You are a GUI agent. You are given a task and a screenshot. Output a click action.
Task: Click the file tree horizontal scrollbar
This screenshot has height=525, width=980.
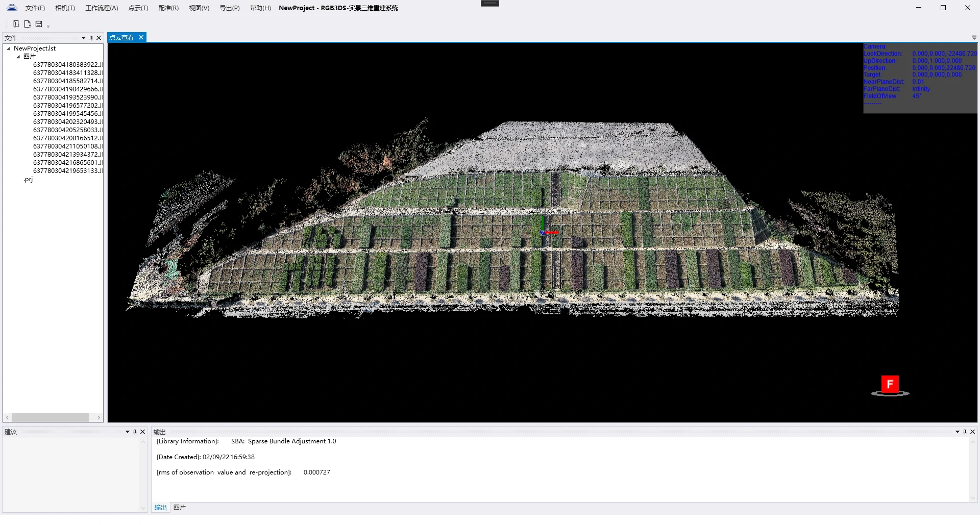pos(50,418)
